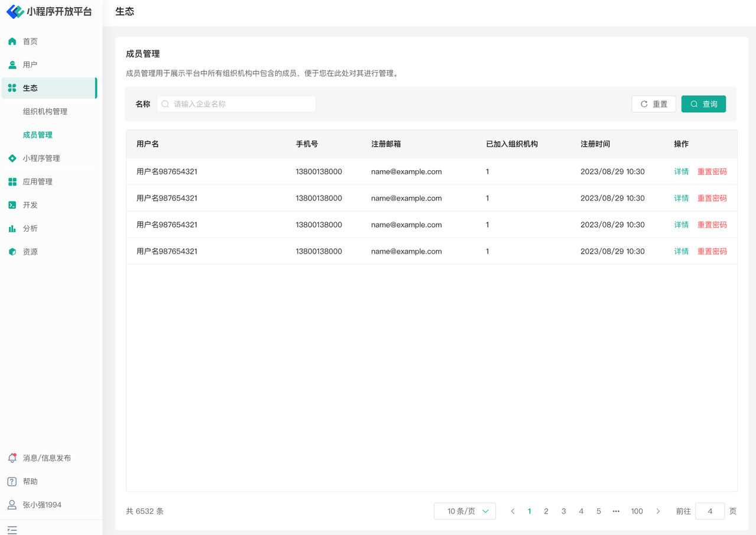756x535 pixels.
Task: Click the help question mark icon
Action: [x=12, y=482]
